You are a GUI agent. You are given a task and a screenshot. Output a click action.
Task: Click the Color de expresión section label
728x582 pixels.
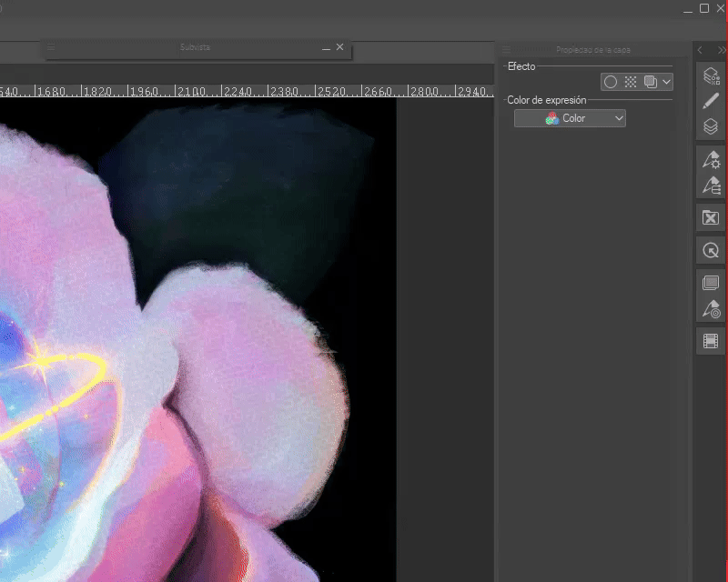(x=547, y=100)
